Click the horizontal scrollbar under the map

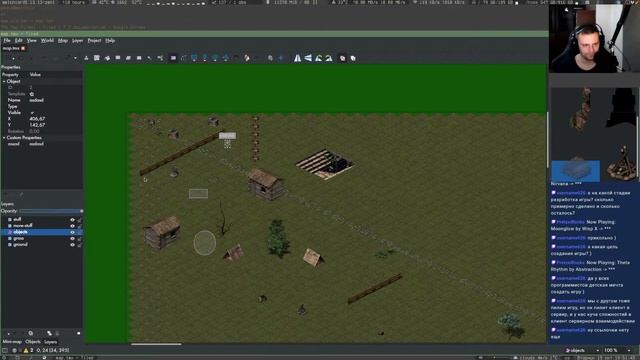tap(156, 344)
